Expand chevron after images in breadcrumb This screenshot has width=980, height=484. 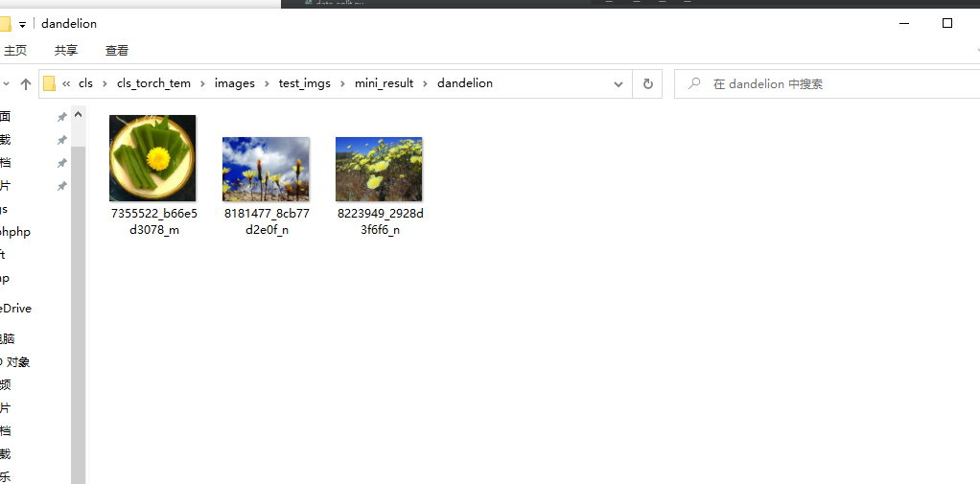pos(267,83)
